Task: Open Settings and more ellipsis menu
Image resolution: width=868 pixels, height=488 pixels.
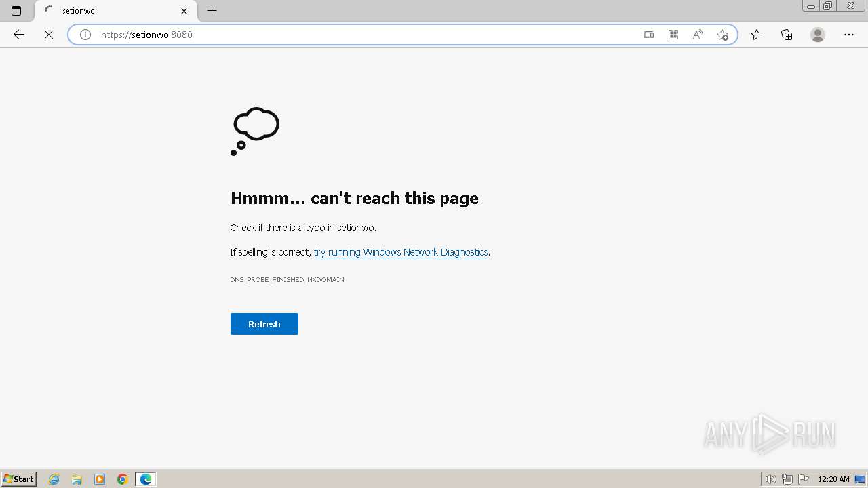Action: [849, 35]
